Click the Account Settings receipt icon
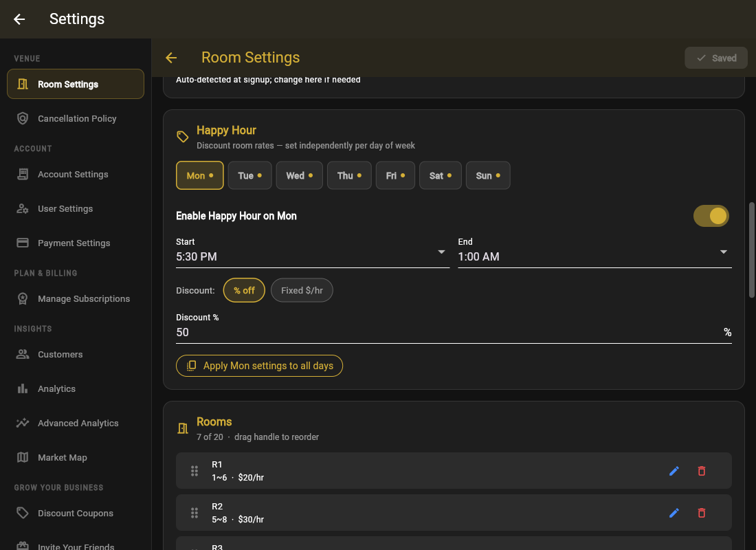The height and width of the screenshot is (550, 756). pos(23,174)
